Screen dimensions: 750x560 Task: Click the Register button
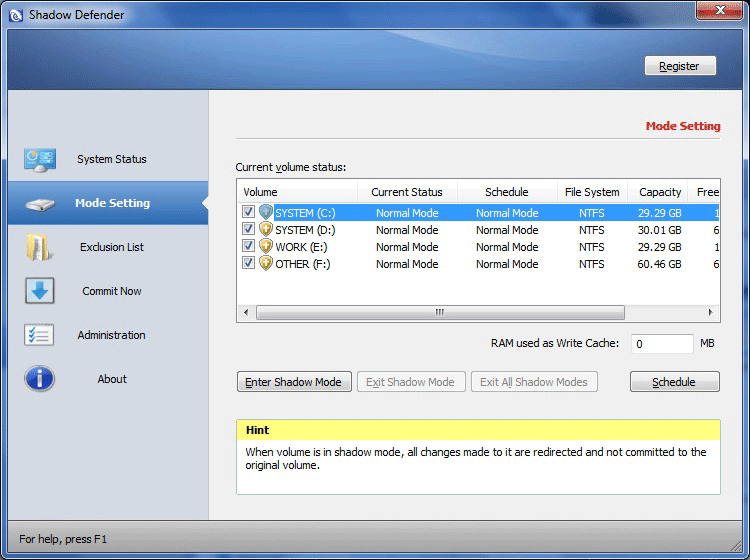point(680,66)
